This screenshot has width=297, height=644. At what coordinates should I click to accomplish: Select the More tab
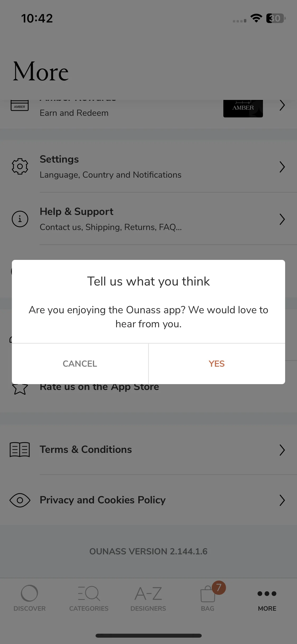tap(267, 600)
